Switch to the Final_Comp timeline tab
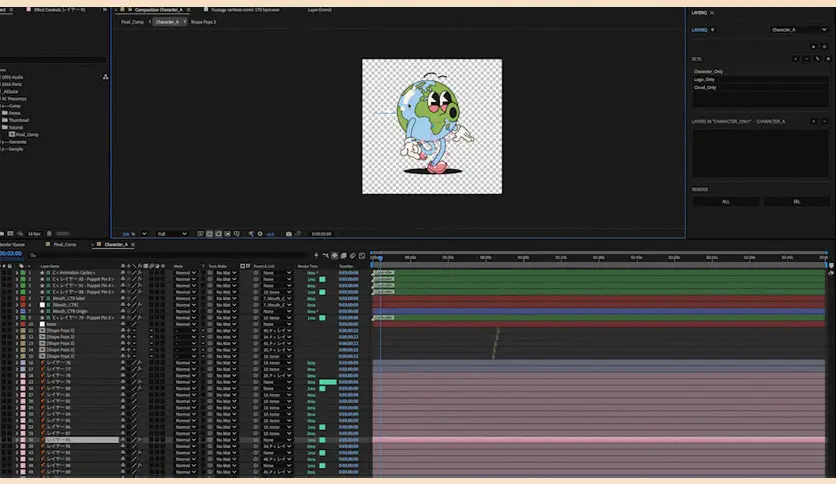This screenshot has height=484, width=836. tap(65, 245)
